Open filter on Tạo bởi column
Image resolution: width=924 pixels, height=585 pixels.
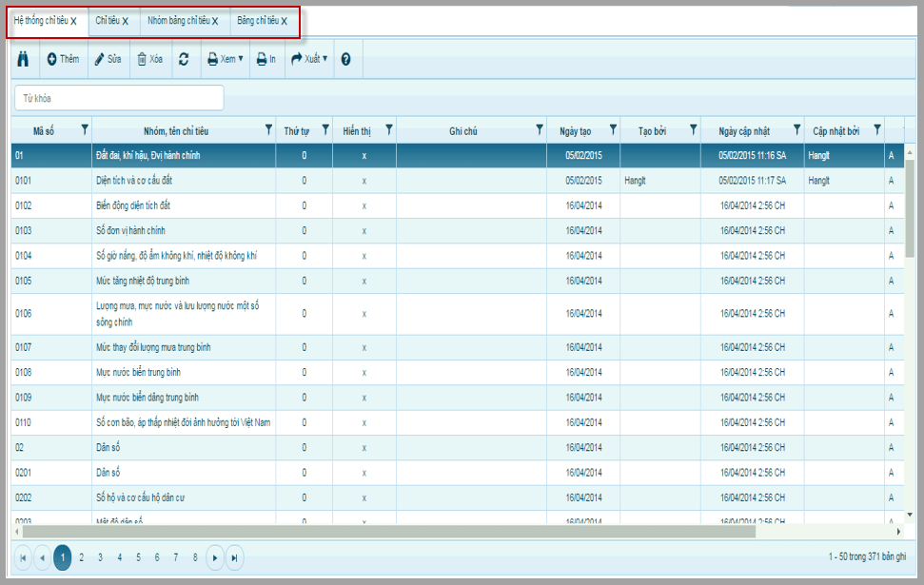693,129
